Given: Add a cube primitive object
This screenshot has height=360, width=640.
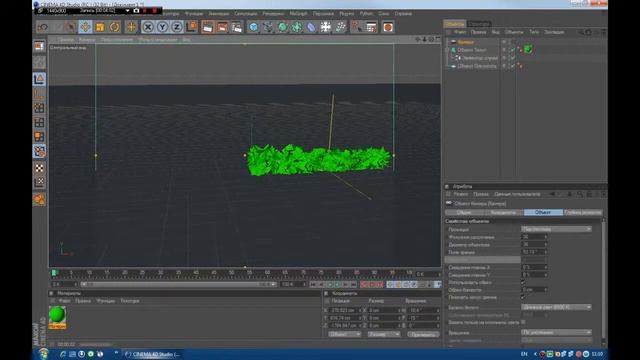Looking at the screenshot, I should (253, 27).
